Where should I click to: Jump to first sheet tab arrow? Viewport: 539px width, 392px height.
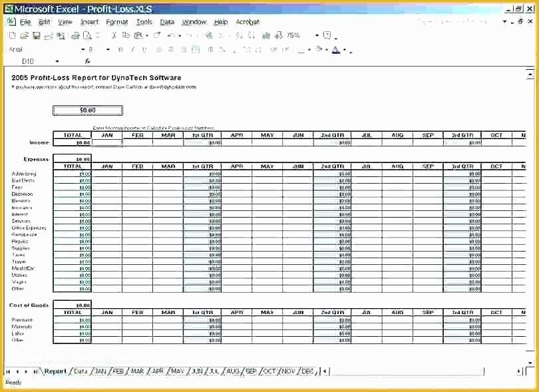click(9, 372)
